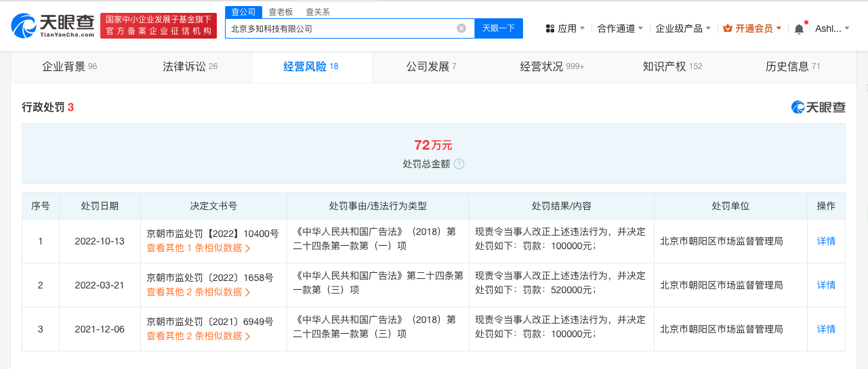Open 详情 for the 2021-12-06 penalty
868x369 pixels.
pos(826,329)
